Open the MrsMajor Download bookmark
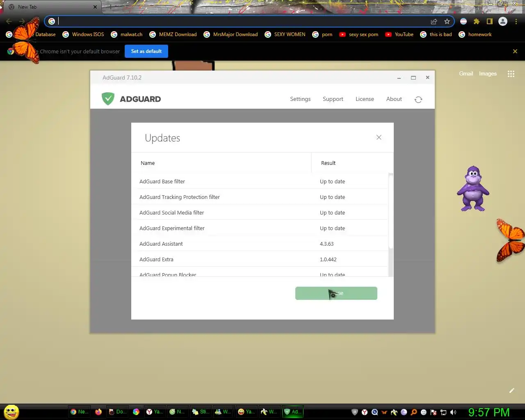This screenshot has width=525, height=420. click(231, 34)
